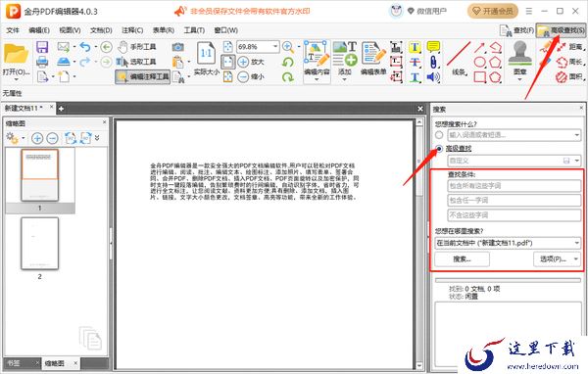588x374 pixels.
Task: Click the Advanced Find (高级查找(S)) button
Action: tap(561, 30)
